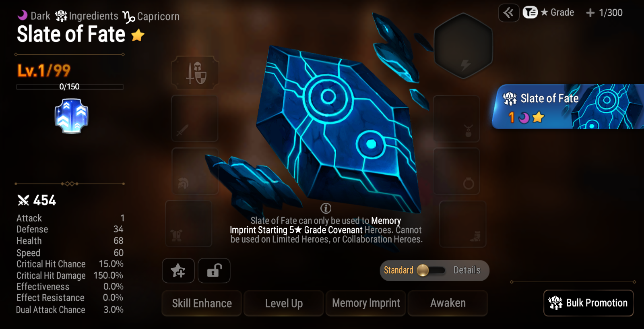644x329 pixels.
Task: Toggle the hero lock padlock icon
Action: tap(214, 271)
